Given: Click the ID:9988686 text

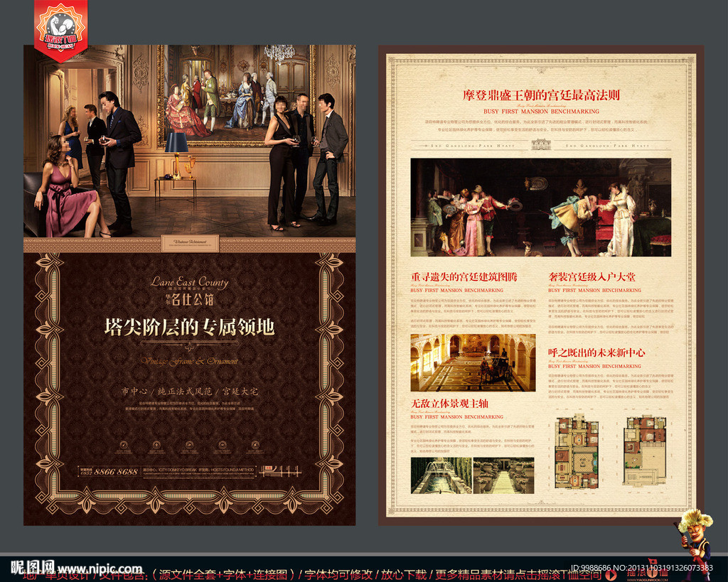Looking at the screenshot, I should (x=591, y=567).
